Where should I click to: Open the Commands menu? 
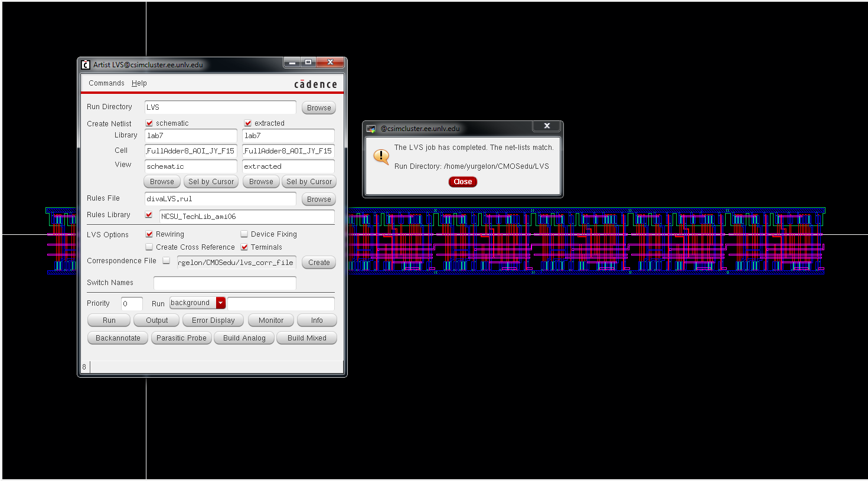click(x=106, y=83)
